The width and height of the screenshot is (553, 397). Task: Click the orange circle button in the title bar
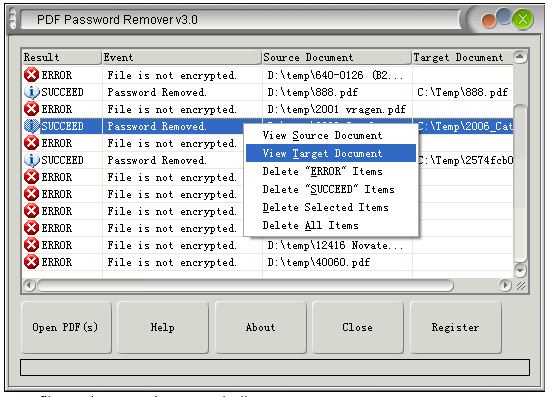pos(489,21)
